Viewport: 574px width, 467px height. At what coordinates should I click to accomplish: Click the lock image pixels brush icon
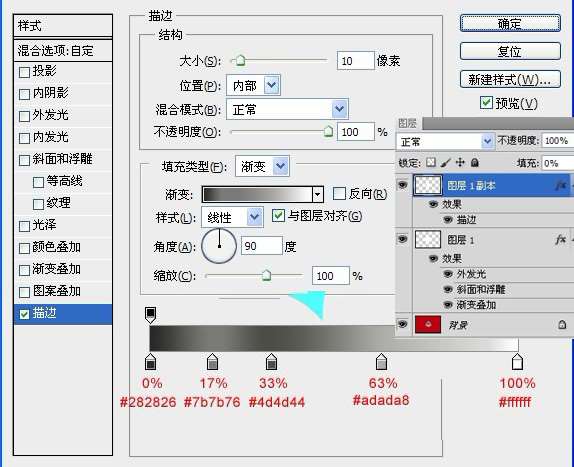(446, 162)
